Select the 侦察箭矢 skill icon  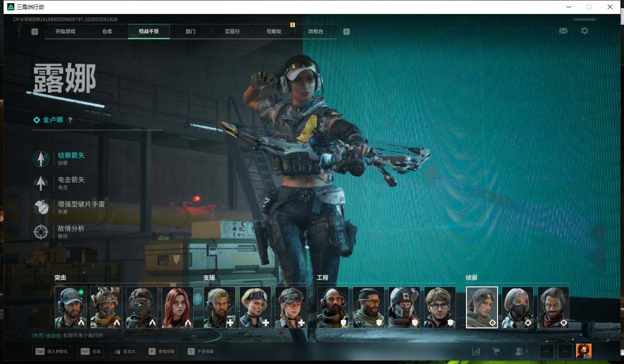click(41, 159)
